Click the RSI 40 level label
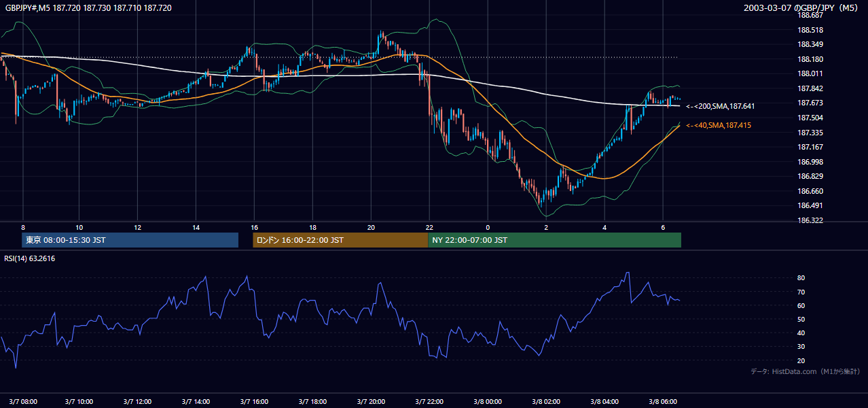The height and width of the screenshot is (408, 868). pyautogui.click(x=801, y=333)
